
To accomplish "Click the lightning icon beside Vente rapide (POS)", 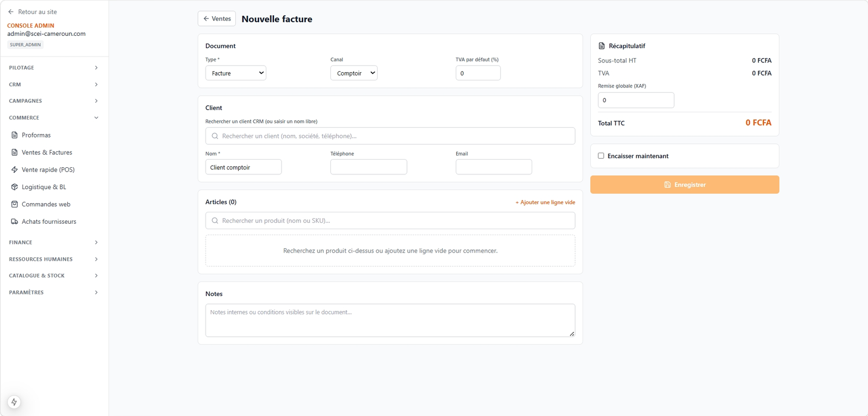I will 15,169.
